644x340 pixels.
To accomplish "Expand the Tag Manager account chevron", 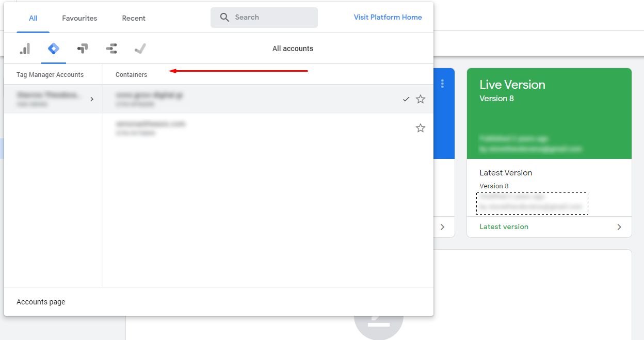I will point(92,99).
